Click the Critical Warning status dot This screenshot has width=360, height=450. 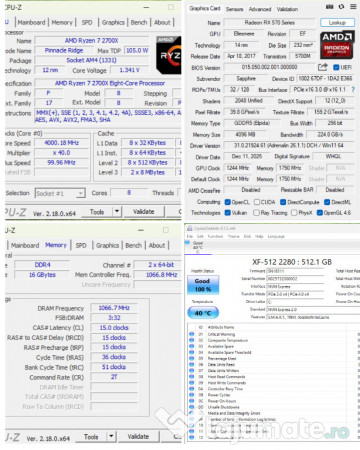(x=192, y=334)
